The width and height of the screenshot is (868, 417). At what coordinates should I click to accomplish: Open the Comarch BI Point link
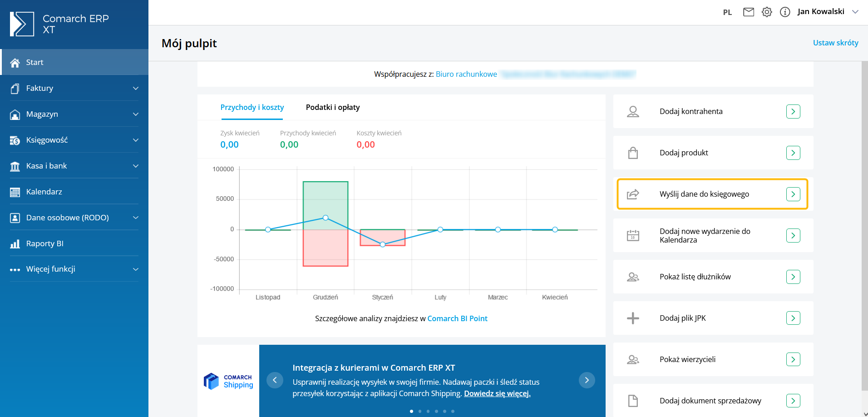[457, 318]
